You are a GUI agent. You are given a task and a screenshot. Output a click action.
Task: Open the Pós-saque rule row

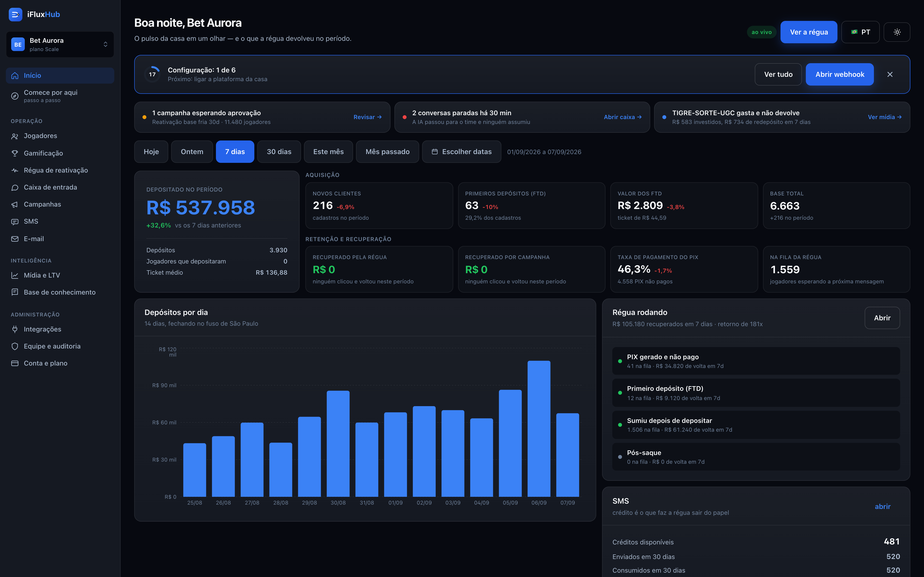click(756, 457)
